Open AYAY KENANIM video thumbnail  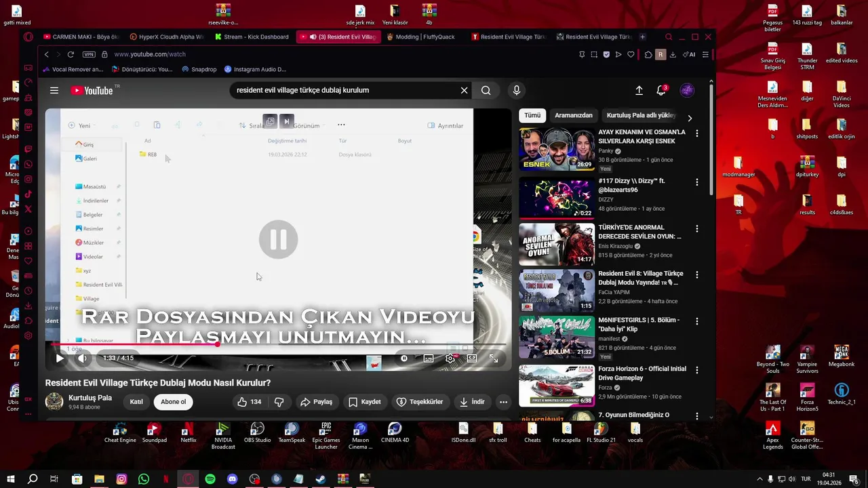click(x=557, y=149)
